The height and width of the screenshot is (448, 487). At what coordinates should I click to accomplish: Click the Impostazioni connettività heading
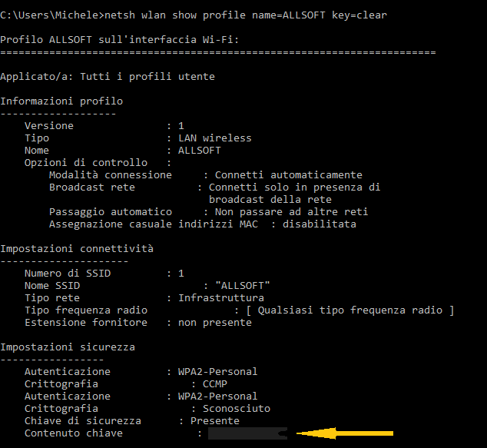pyautogui.click(x=77, y=248)
